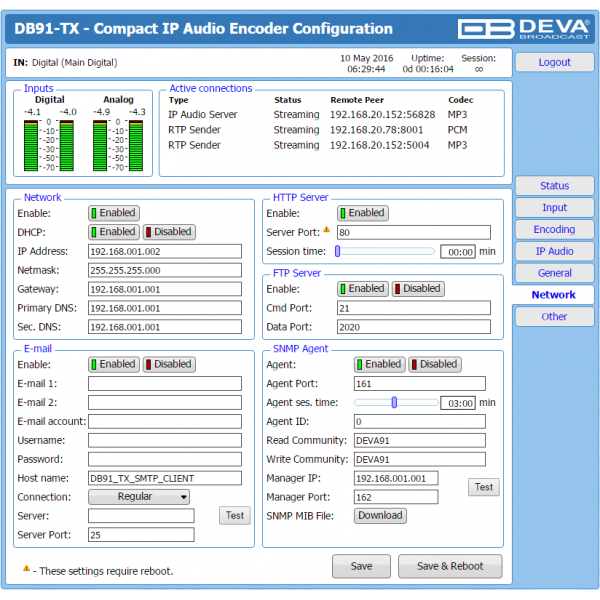The image size is (600, 600).
Task: Set DHCP to Enabled
Action: click(x=114, y=232)
